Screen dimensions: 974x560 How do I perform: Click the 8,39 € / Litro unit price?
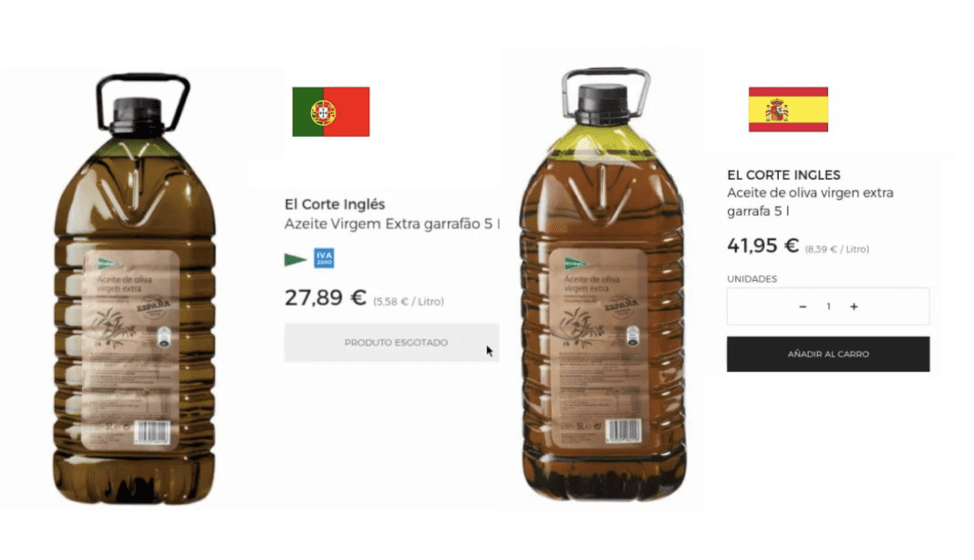pos(836,249)
